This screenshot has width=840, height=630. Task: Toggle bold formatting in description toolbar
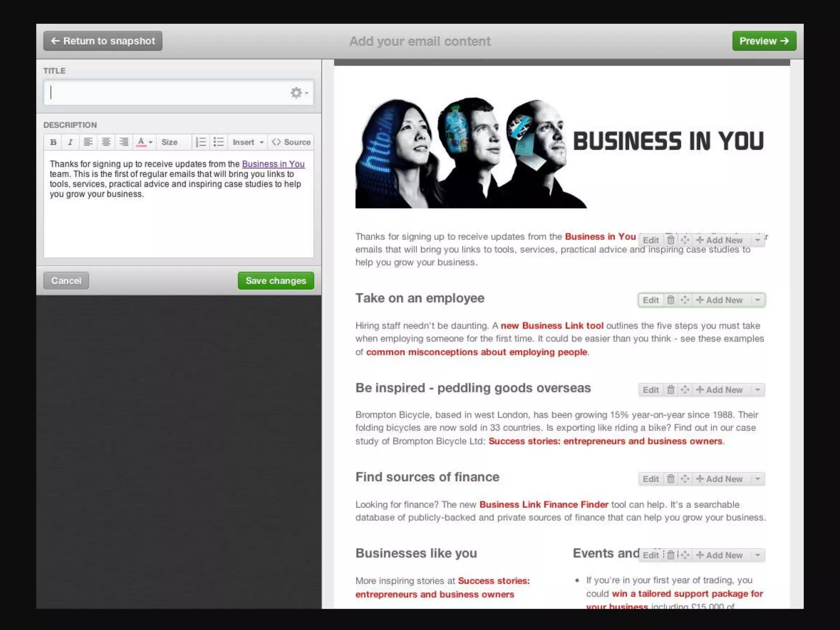53,142
